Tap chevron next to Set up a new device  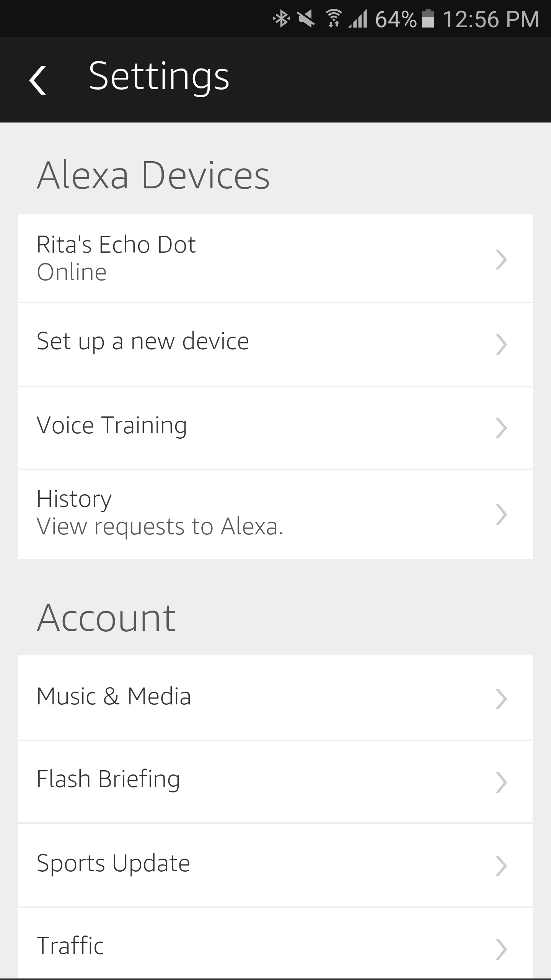(501, 345)
